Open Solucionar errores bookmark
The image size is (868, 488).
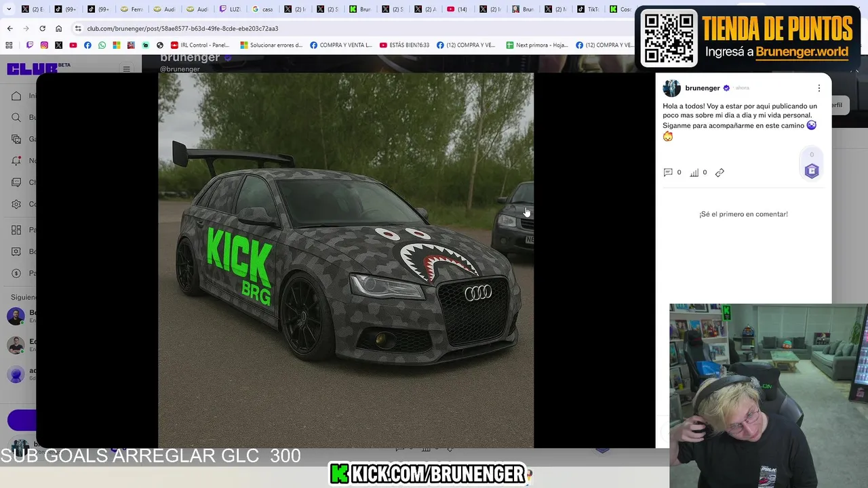click(271, 45)
